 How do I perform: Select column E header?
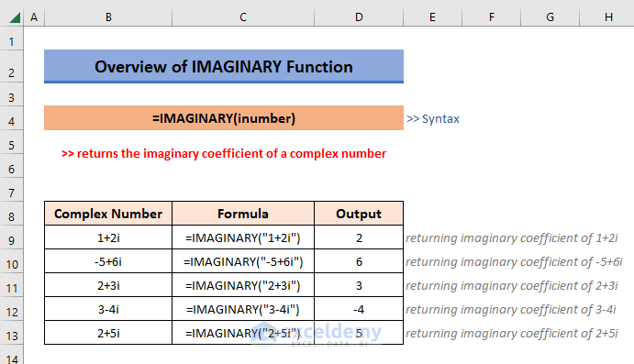coord(432,17)
